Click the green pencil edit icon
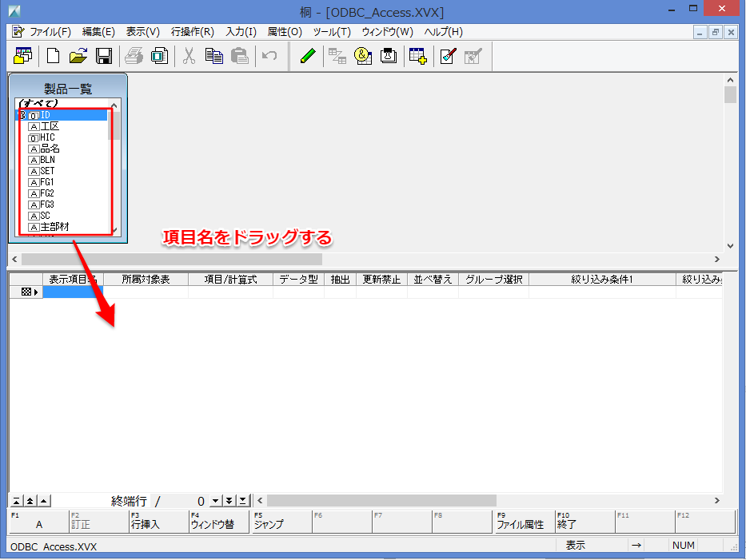 click(x=308, y=56)
